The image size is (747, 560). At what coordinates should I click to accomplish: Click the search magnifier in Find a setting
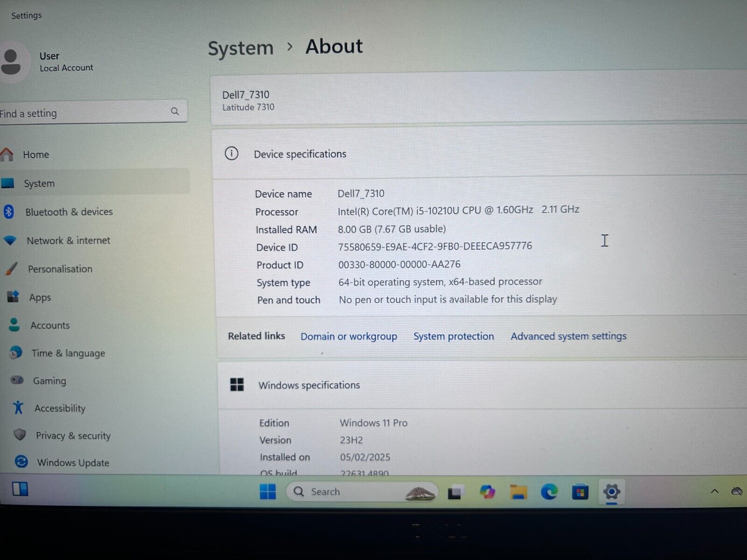pos(175,111)
